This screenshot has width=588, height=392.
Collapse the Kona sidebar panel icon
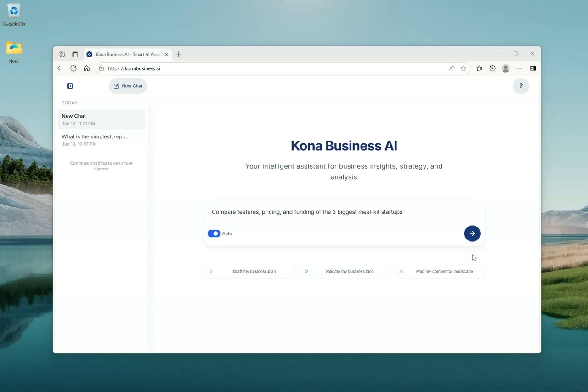pyautogui.click(x=70, y=86)
